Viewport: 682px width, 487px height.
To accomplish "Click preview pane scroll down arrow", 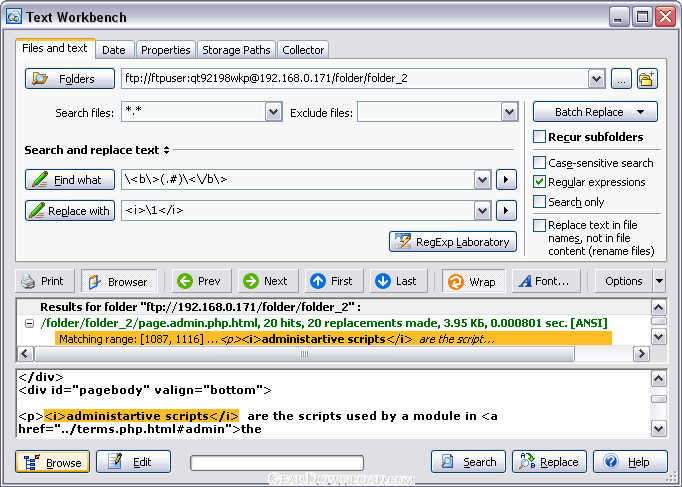I will [x=659, y=429].
